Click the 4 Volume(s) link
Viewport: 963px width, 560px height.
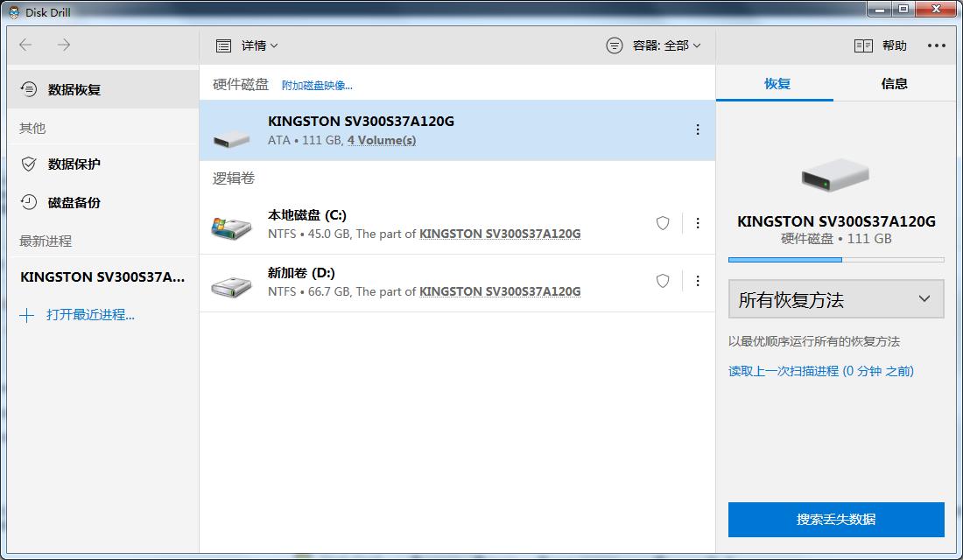tap(382, 140)
